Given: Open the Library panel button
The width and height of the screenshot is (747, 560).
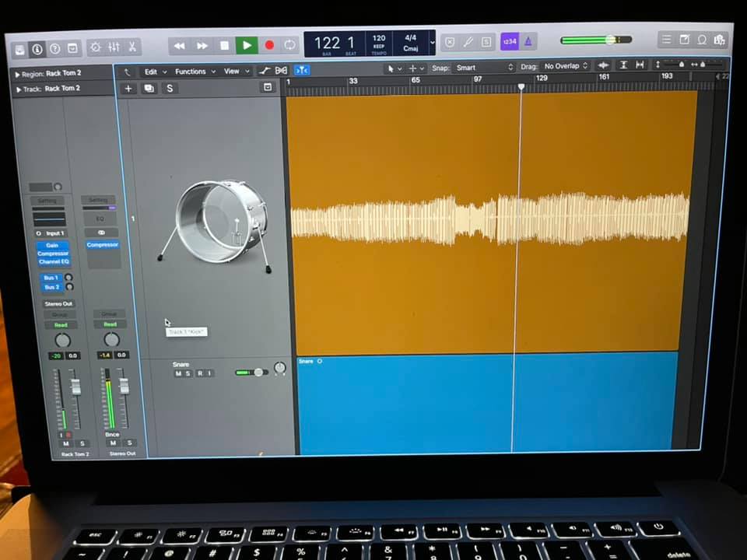Looking at the screenshot, I should 19,50.
